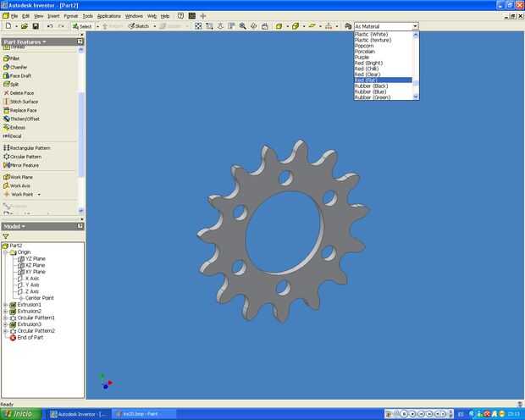The image size is (525, 420).
Task: Click the Select toolbar button
Action: pos(82,26)
